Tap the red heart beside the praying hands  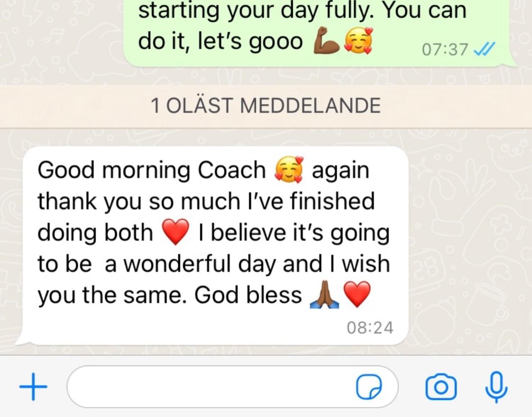(357, 294)
